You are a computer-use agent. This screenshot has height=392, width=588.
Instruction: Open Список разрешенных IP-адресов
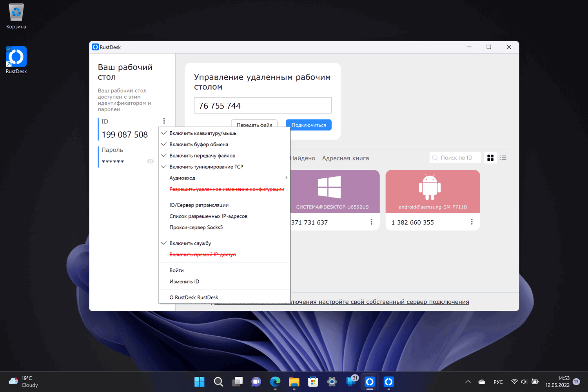point(224,216)
